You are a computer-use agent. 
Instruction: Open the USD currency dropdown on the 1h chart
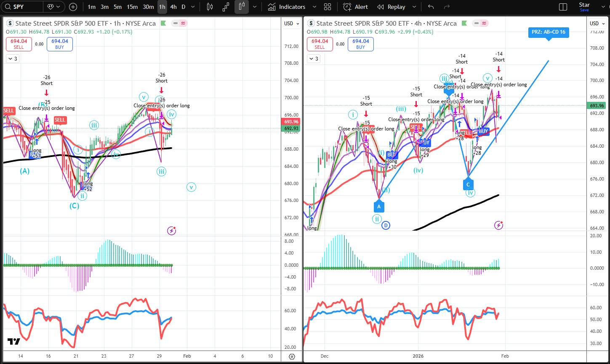(291, 24)
